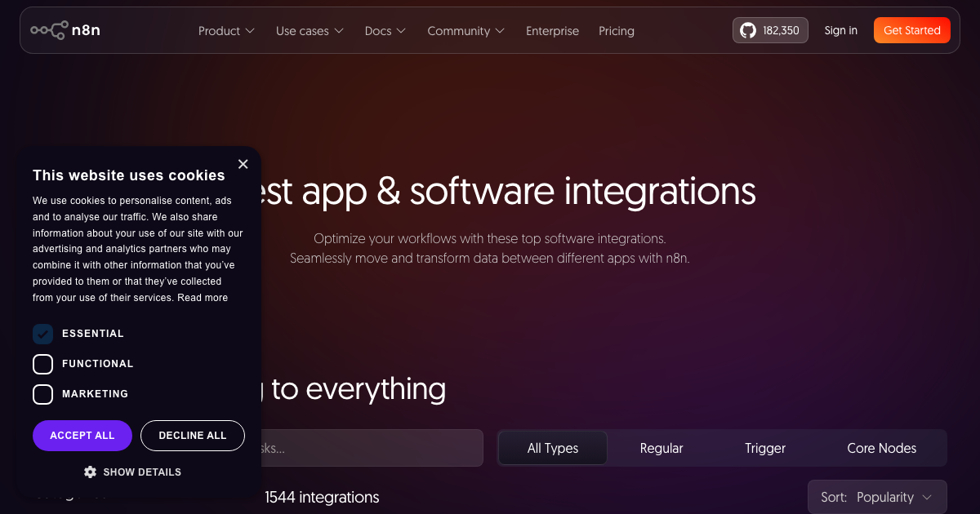Open the GitHub star count button

click(770, 30)
